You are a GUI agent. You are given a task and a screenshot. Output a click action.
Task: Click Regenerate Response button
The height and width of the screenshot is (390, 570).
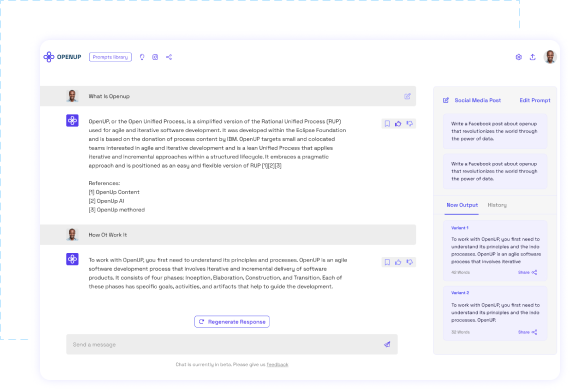pyautogui.click(x=232, y=322)
